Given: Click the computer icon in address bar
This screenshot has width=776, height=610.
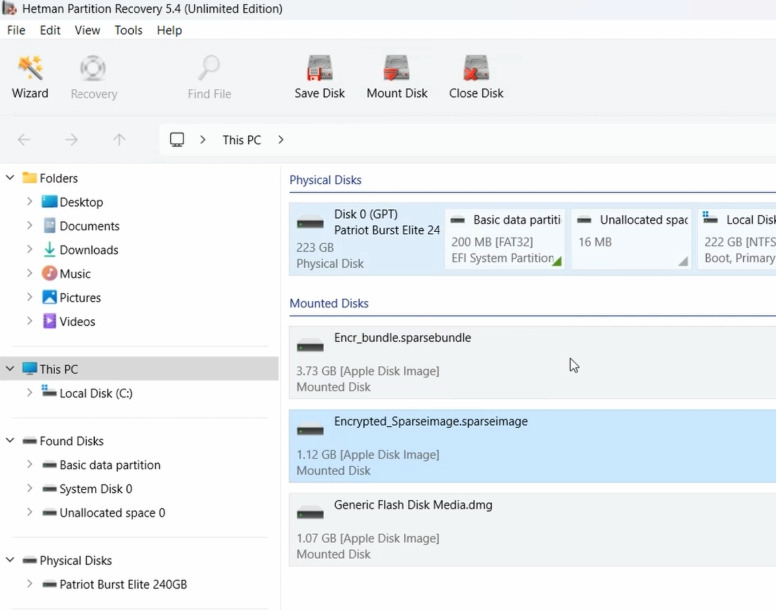Looking at the screenshot, I should click(177, 140).
